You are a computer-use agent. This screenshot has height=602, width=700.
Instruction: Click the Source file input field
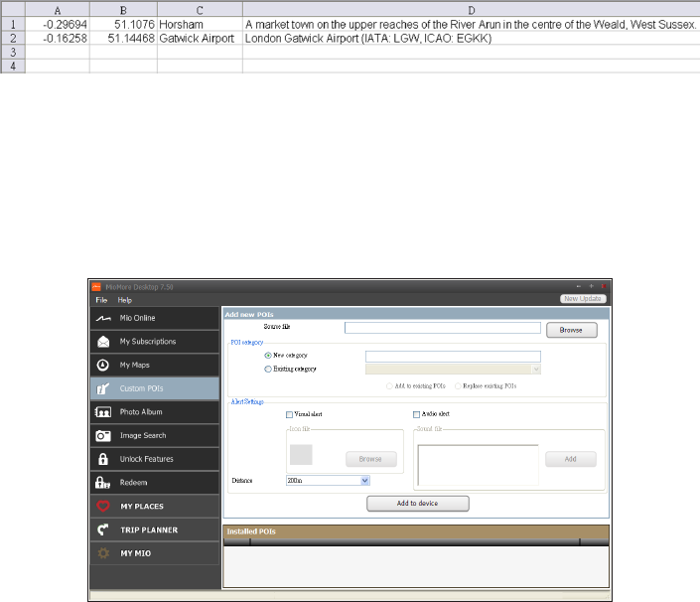pyautogui.click(x=443, y=328)
